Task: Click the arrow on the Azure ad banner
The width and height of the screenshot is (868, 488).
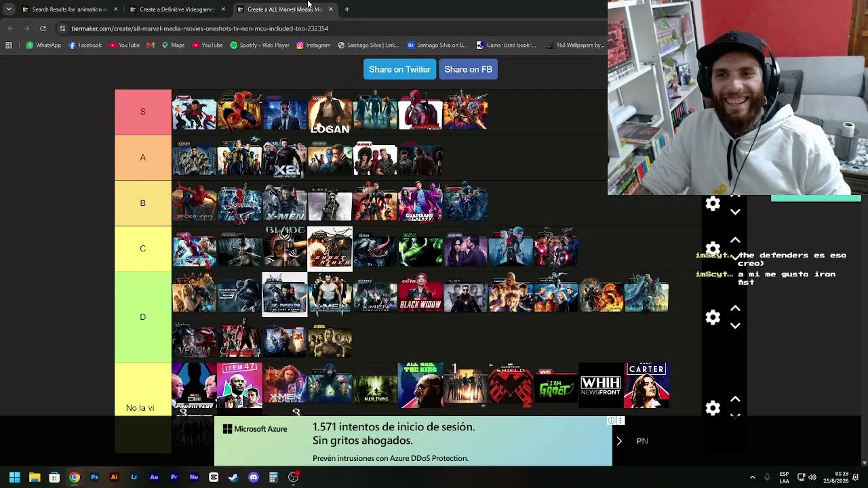Action: [x=618, y=441]
